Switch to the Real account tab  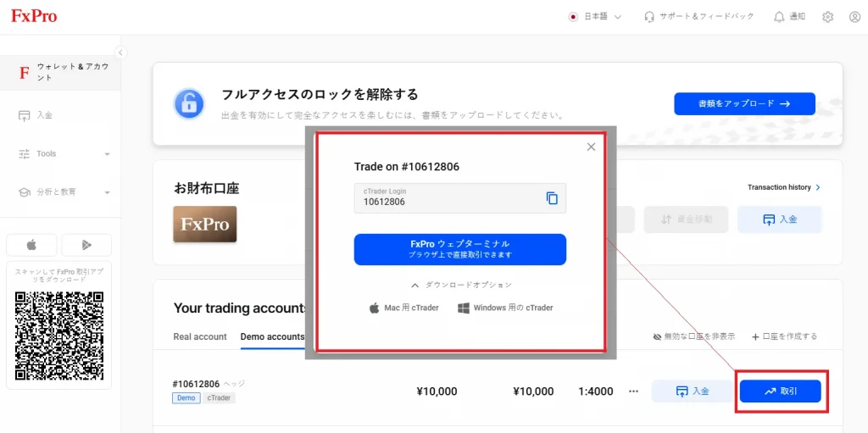[x=200, y=336]
